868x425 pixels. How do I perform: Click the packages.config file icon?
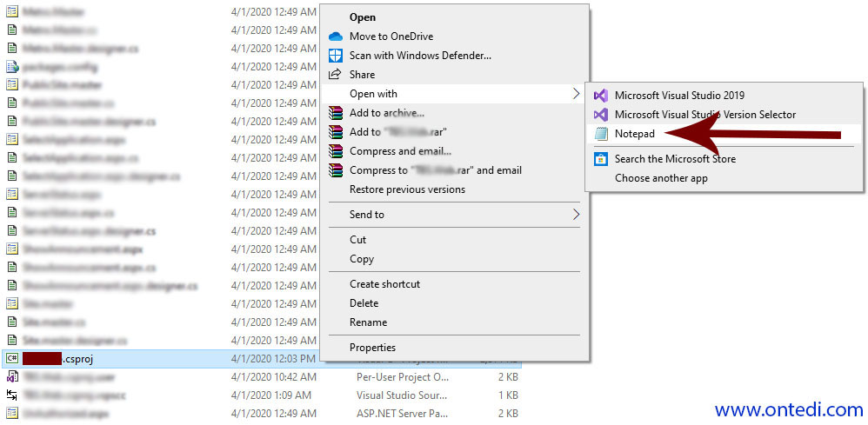click(11, 67)
